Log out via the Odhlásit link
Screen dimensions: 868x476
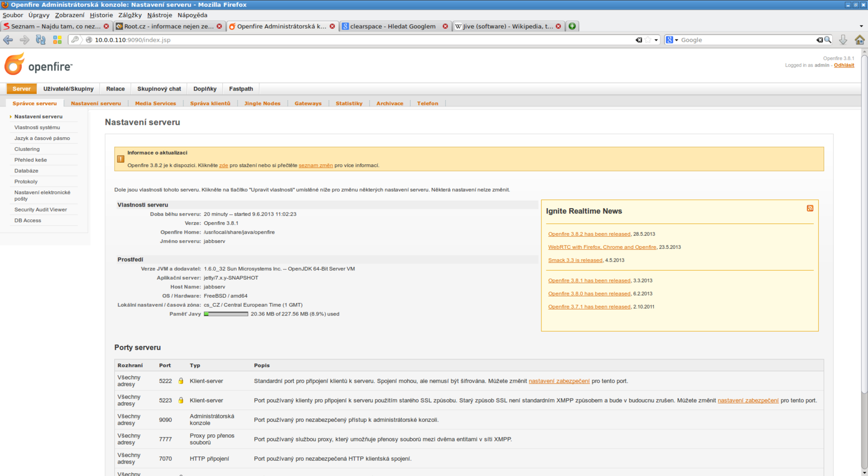[x=844, y=65]
